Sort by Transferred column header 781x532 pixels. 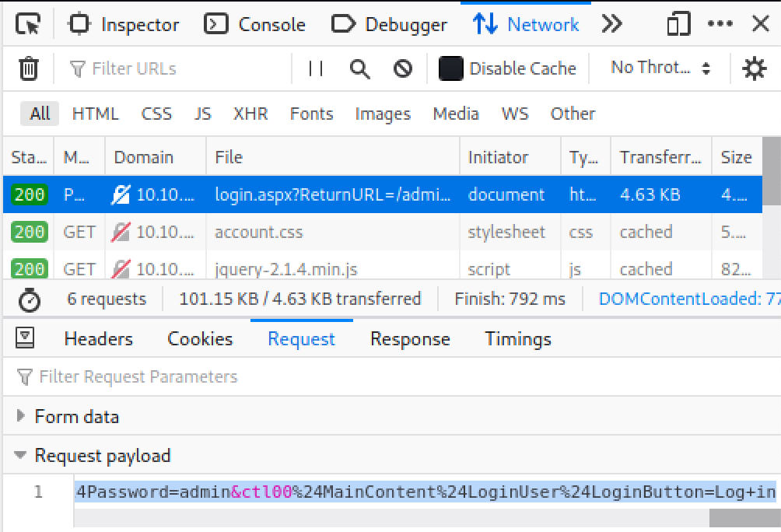[661, 157]
